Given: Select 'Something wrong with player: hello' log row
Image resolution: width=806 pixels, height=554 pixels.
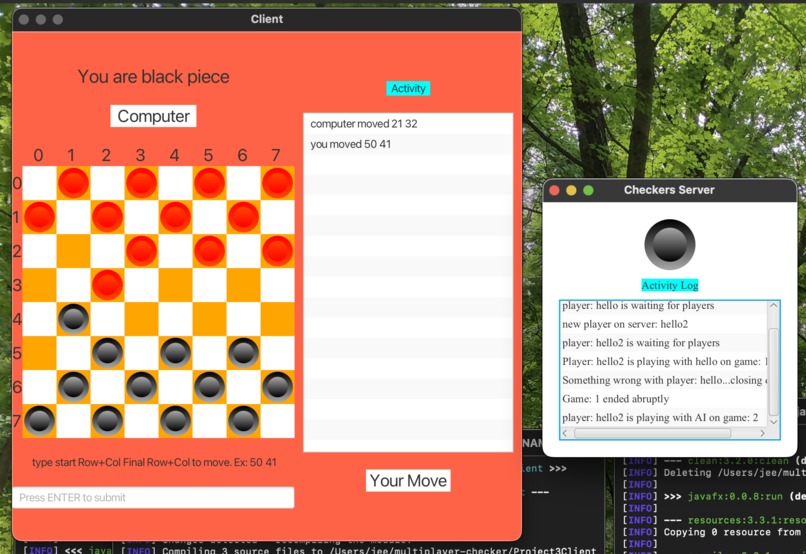Looking at the screenshot, I should [x=664, y=380].
